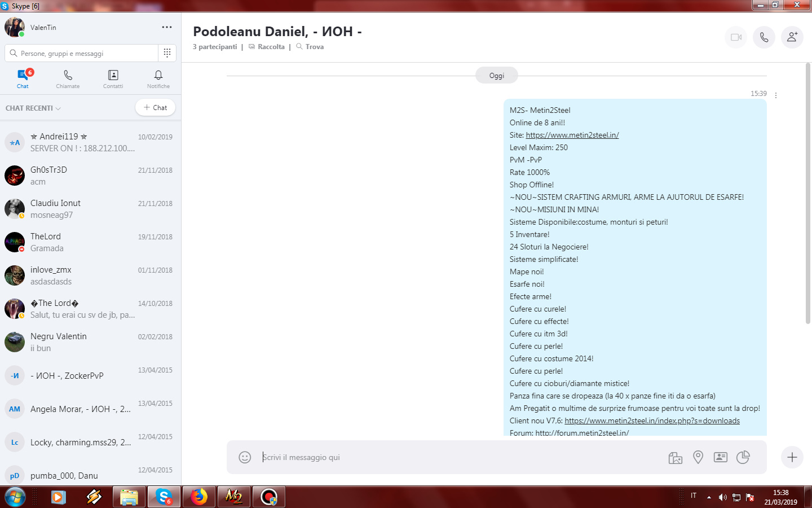Open the ИОН, ZockerPvP group chat

point(90,375)
